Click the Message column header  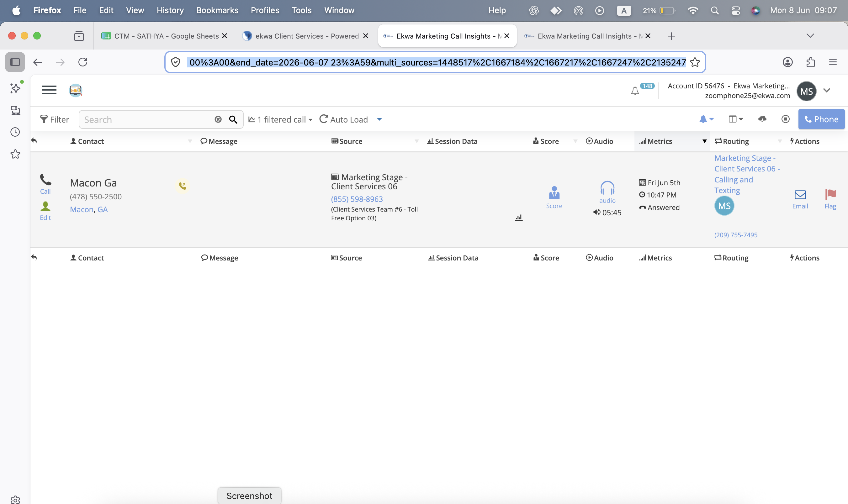(x=219, y=141)
